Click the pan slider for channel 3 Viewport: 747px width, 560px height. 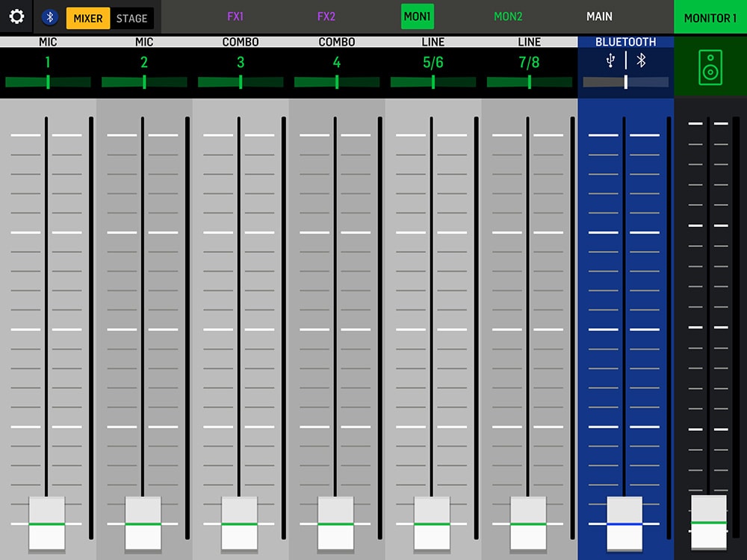click(241, 82)
